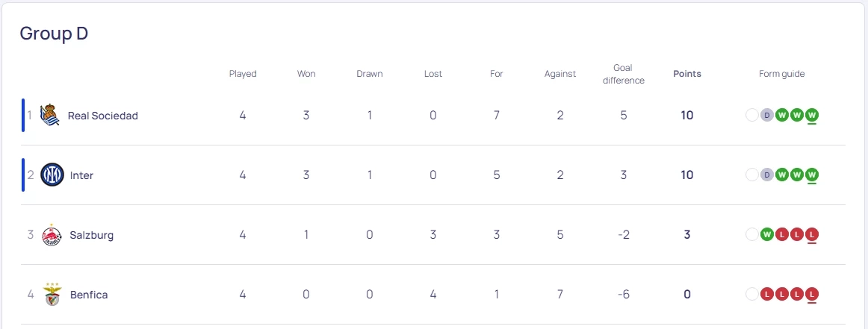Click Benfica's underlined latest loss badge
Image resolution: width=868 pixels, height=329 pixels.
point(812,294)
